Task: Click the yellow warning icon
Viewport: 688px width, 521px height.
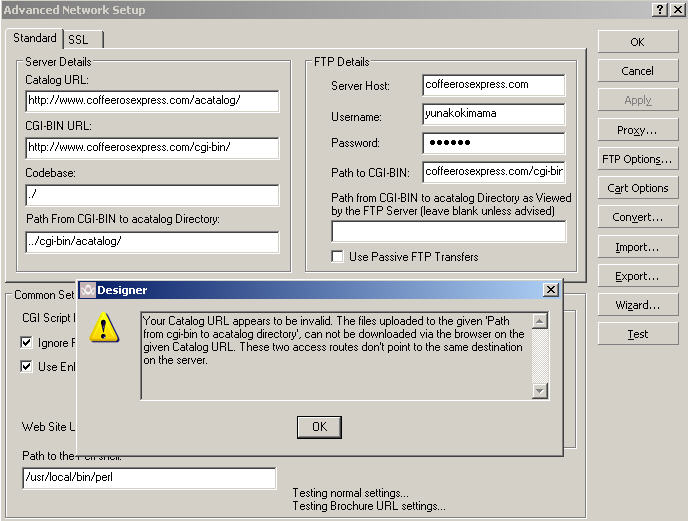Action: 104,327
